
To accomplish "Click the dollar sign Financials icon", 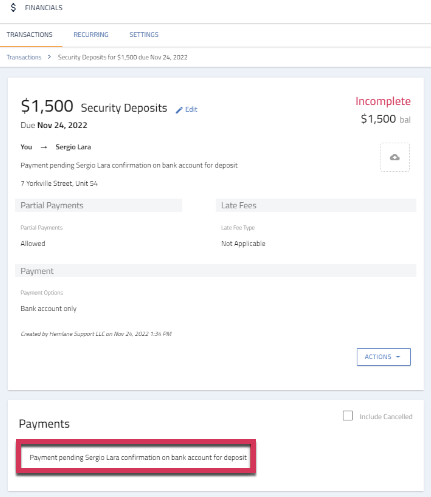I will click(x=13, y=7).
